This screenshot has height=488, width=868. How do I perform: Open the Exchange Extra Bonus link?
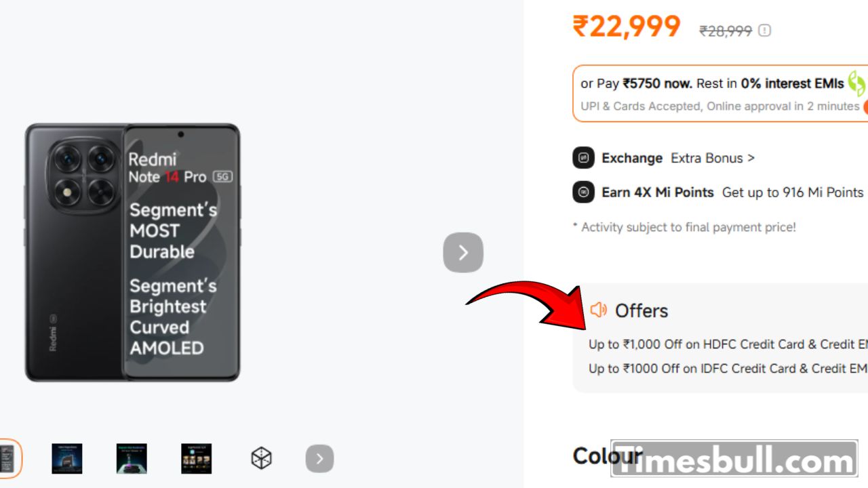[x=712, y=158]
